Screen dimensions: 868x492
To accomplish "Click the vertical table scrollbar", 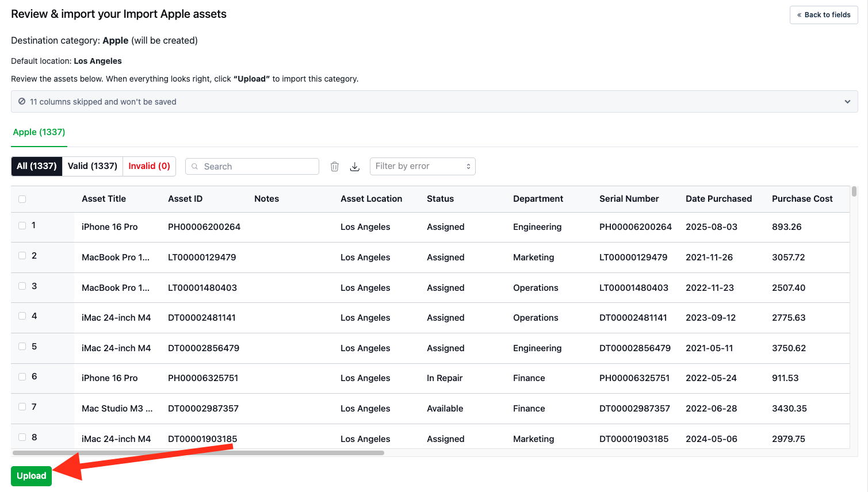I will (x=854, y=192).
